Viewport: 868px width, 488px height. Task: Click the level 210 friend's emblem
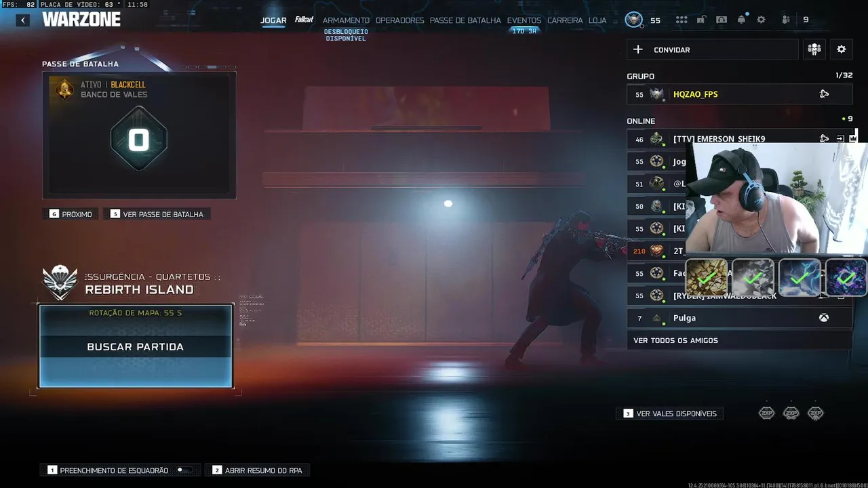tap(657, 251)
